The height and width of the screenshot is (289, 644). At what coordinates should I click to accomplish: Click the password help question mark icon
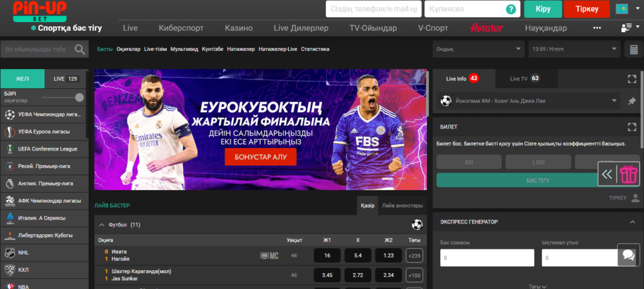click(511, 9)
